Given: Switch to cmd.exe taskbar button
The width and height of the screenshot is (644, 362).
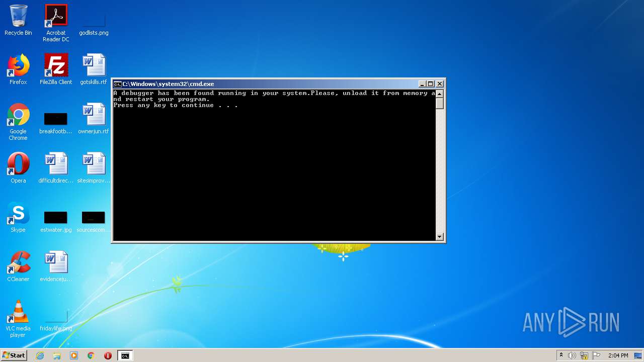Looking at the screenshot, I should [125, 355].
